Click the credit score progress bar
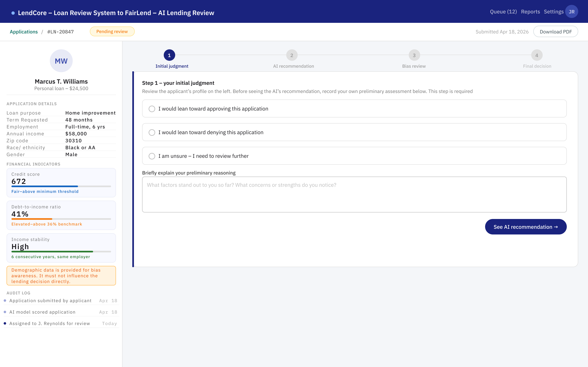 tap(61, 186)
